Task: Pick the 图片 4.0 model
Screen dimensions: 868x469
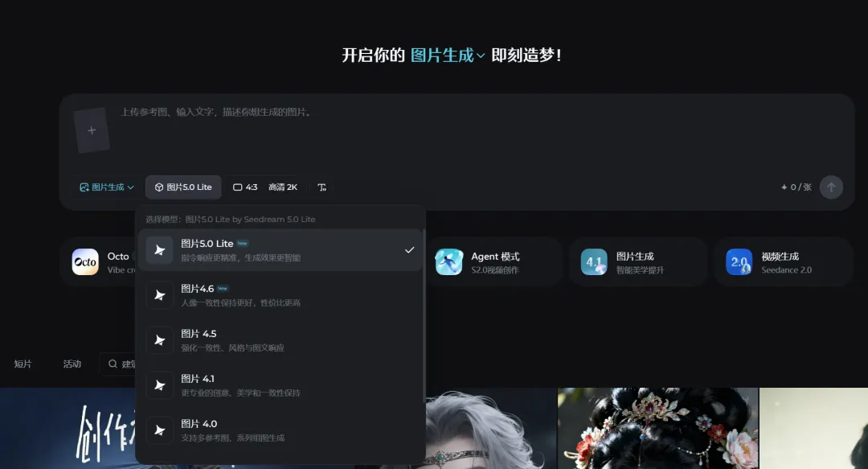Action: (280, 430)
